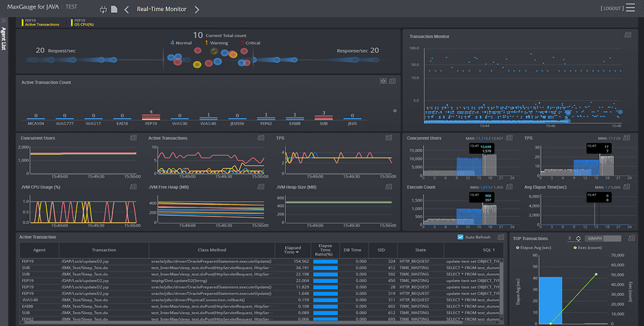Switch the GRAPH toggle in TOP Transactions
The width and height of the screenshot is (644, 326).
603,239
